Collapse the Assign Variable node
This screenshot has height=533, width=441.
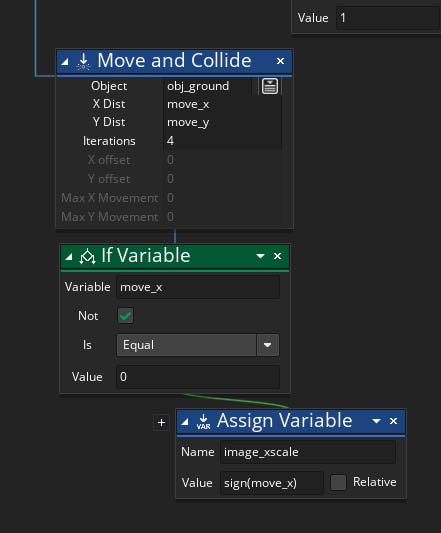pyautogui.click(x=185, y=422)
